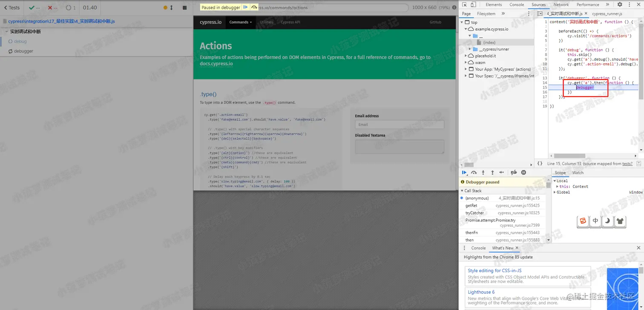Image resolution: width=644 pixels, height=310 pixels.
Task: Expand the __cypress/runner folder
Action: point(470,49)
